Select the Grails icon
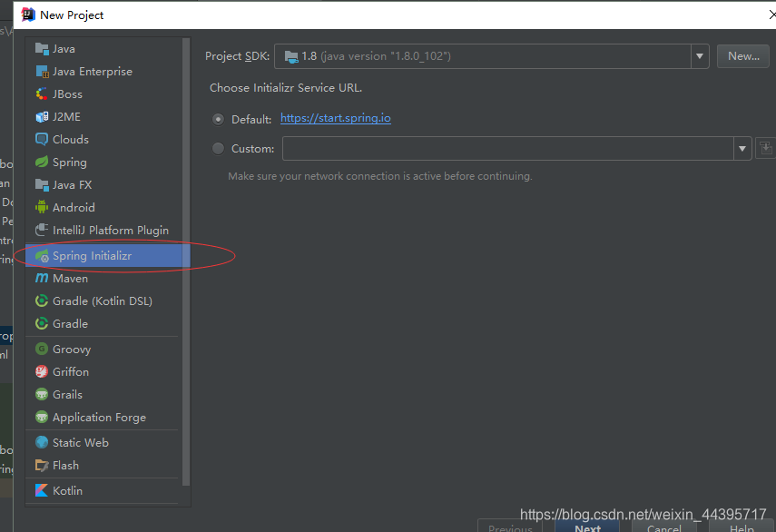 point(42,394)
